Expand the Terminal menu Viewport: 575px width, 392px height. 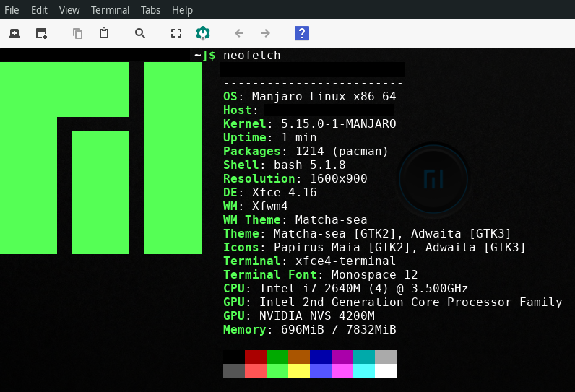(x=110, y=10)
